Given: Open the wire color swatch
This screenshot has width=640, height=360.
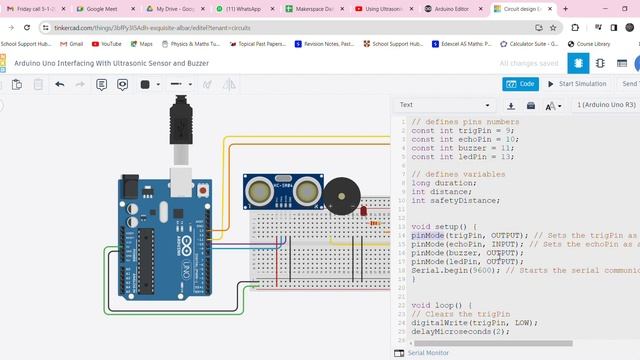Looking at the screenshot, I should pyautogui.click(x=145, y=84).
